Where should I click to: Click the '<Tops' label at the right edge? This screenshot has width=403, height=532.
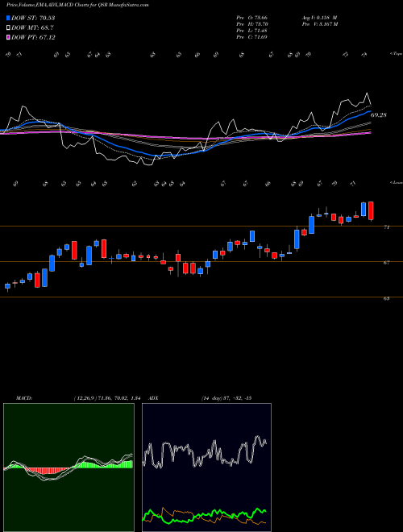coord(396,54)
